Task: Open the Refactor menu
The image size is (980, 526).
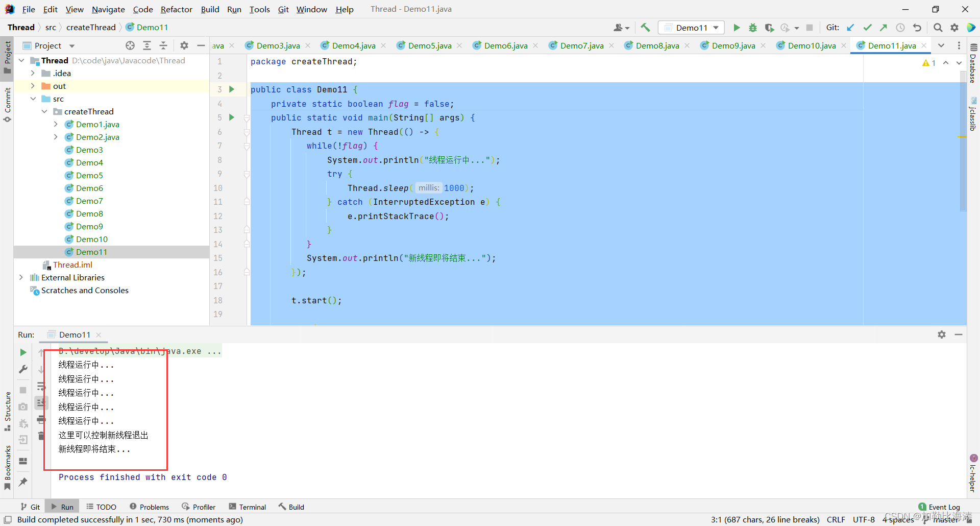Action: click(176, 9)
